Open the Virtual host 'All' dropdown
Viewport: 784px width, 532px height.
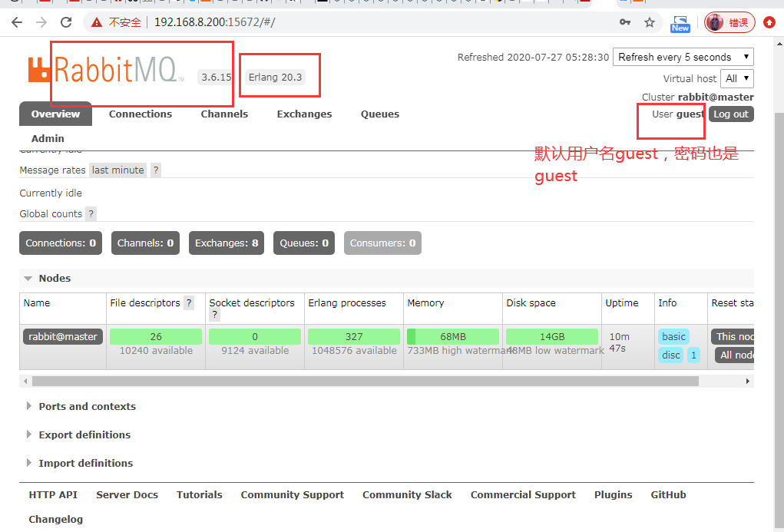click(x=736, y=78)
